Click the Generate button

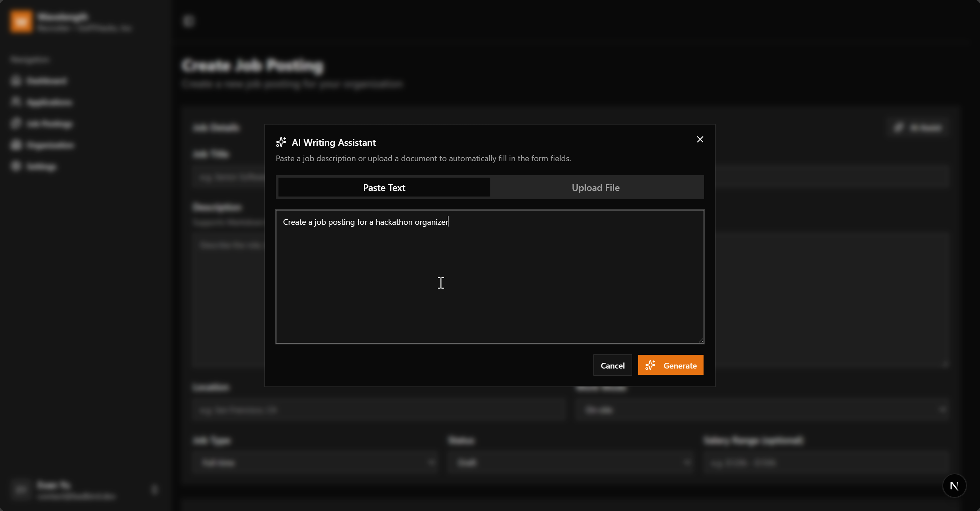671,366
